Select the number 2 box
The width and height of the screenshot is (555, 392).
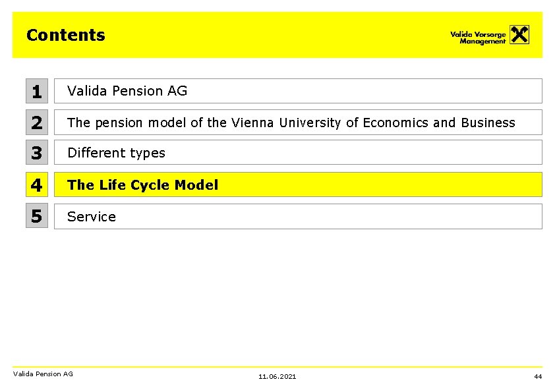37,123
